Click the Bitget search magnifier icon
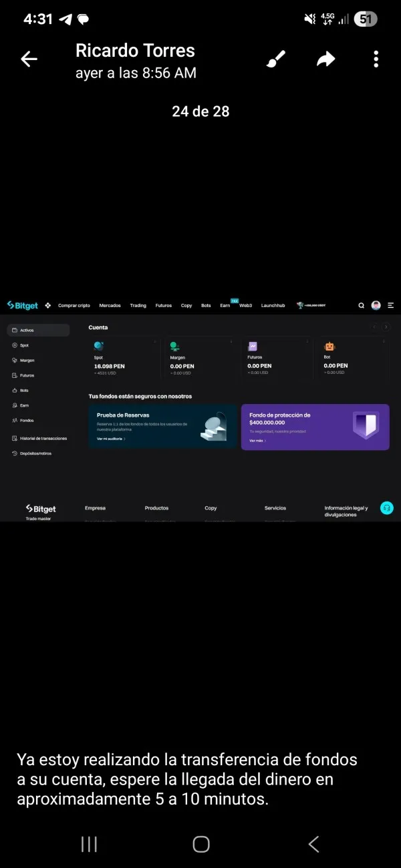Image resolution: width=401 pixels, height=868 pixels. coord(361,305)
